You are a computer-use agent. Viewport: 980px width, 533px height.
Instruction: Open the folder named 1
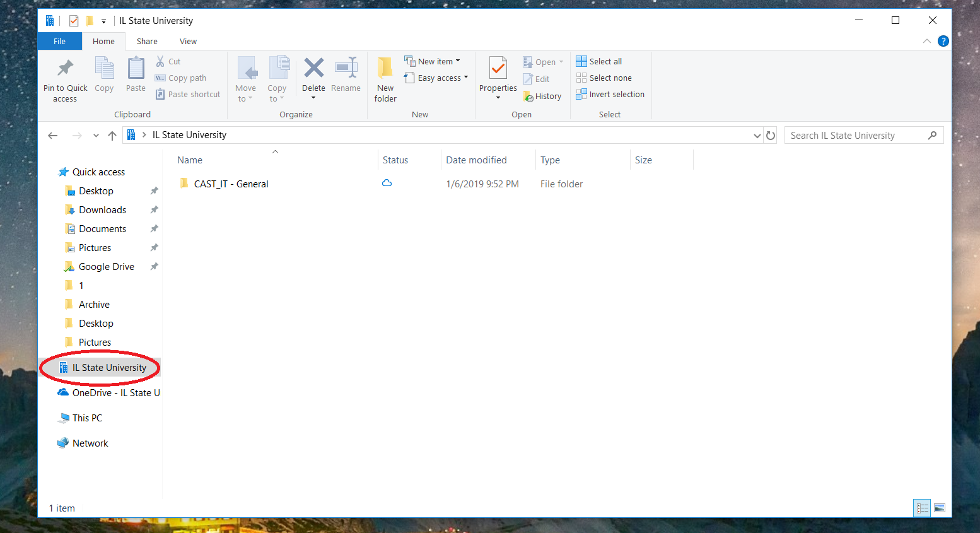click(x=81, y=285)
